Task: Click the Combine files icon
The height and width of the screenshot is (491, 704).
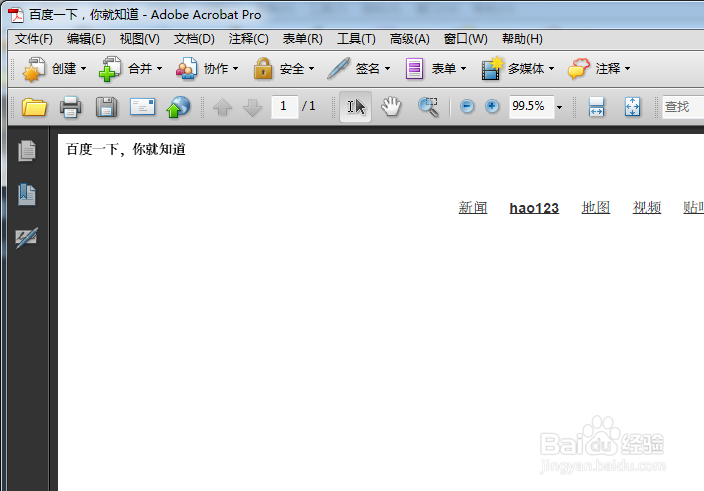Action: (109, 69)
